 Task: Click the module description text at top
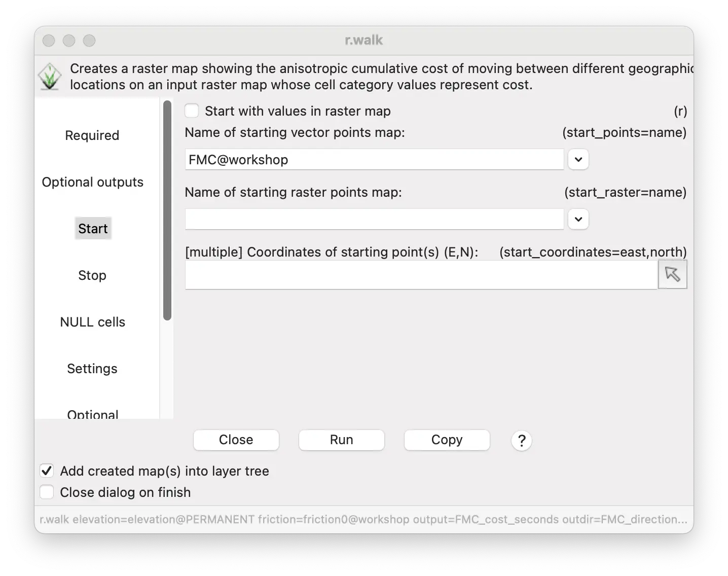[381, 77]
